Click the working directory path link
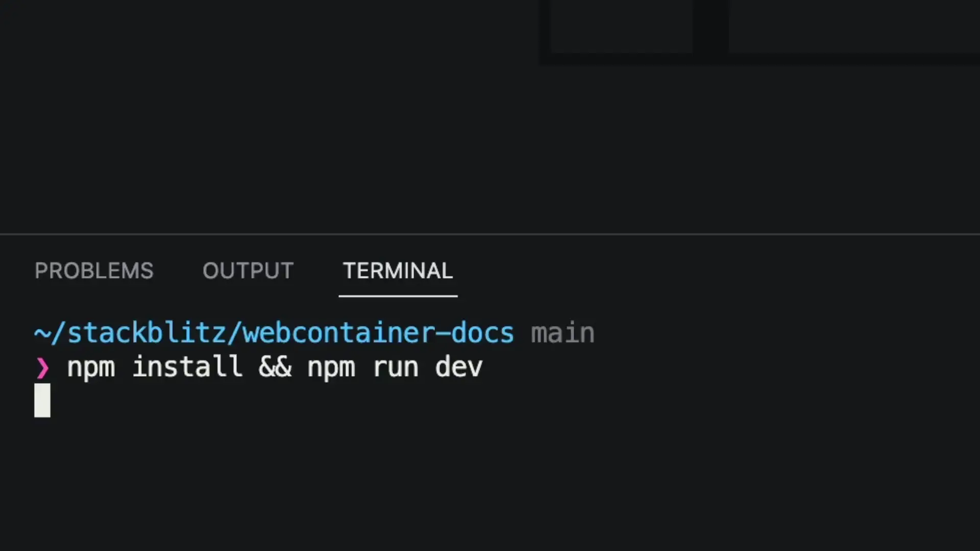 tap(273, 332)
